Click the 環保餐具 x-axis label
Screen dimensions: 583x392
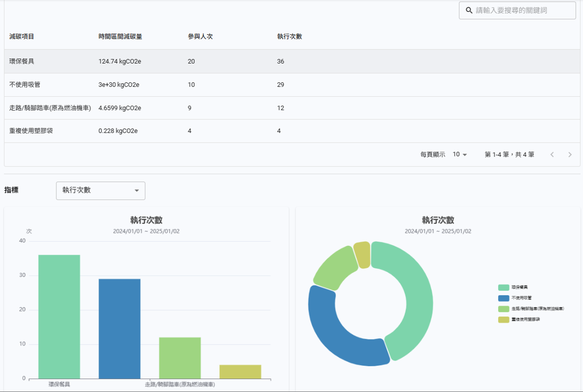[x=59, y=384]
